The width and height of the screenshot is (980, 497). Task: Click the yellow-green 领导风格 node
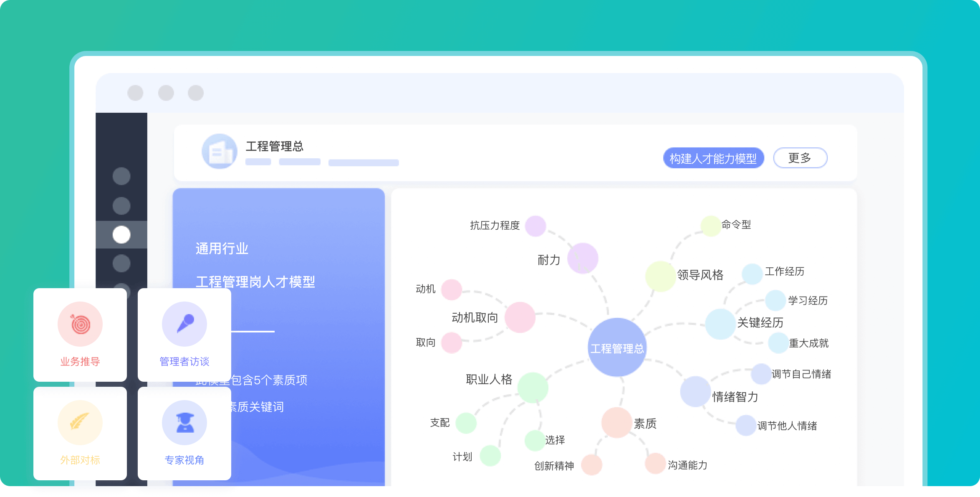click(x=661, y=276)
